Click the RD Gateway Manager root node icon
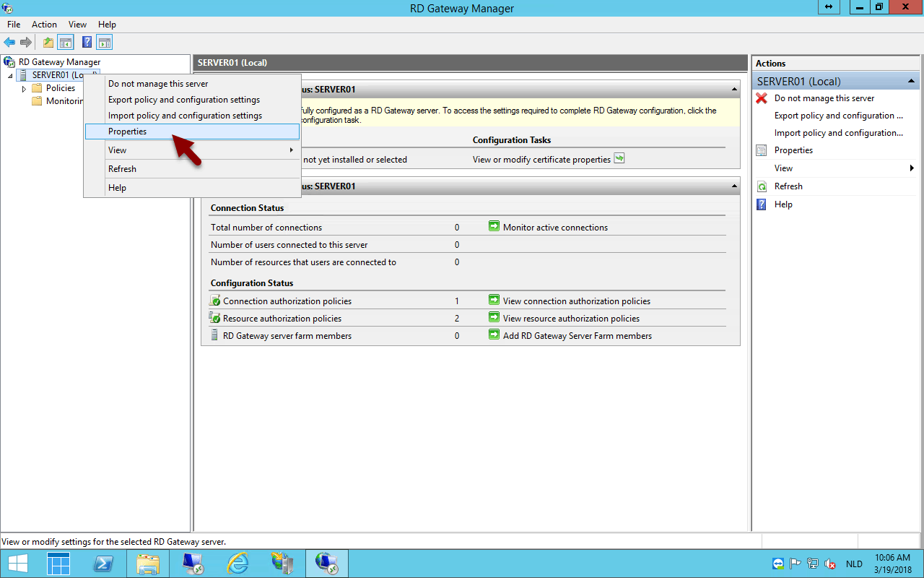The width and height of the screenshot is (924, 578). (x=9, y=62)
